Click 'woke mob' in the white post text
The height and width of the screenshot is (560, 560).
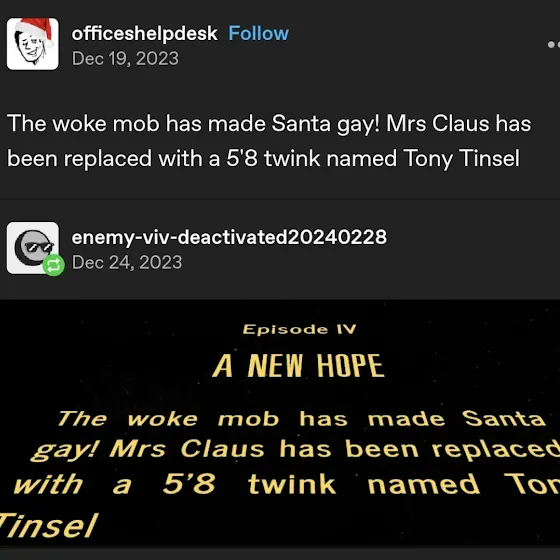coord(106,124)
